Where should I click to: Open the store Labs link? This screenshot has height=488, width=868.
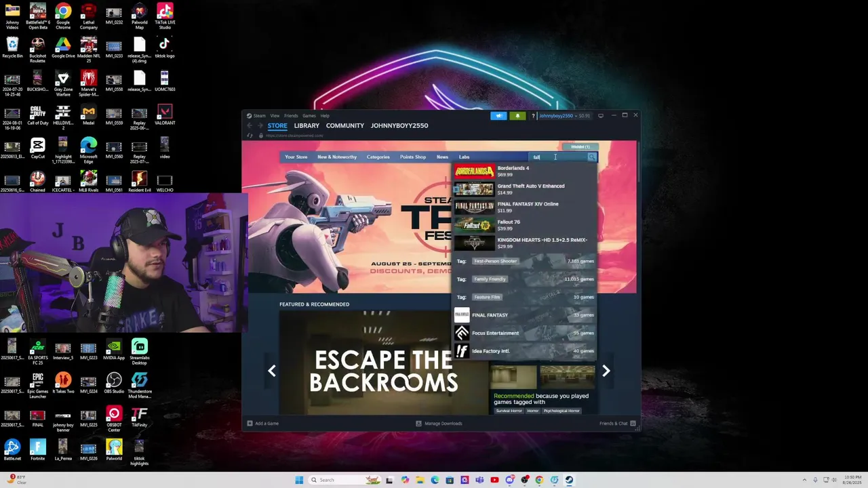(464, 157)
